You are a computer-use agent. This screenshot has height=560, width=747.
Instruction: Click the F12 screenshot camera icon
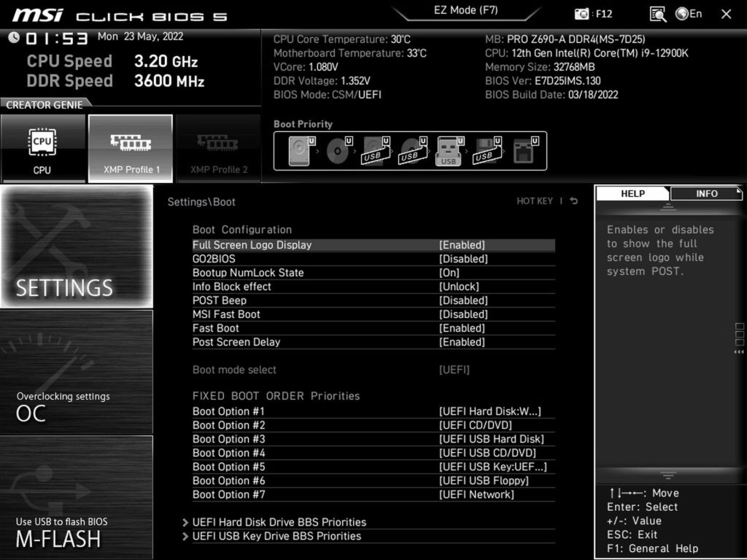(x=581, y=14)
